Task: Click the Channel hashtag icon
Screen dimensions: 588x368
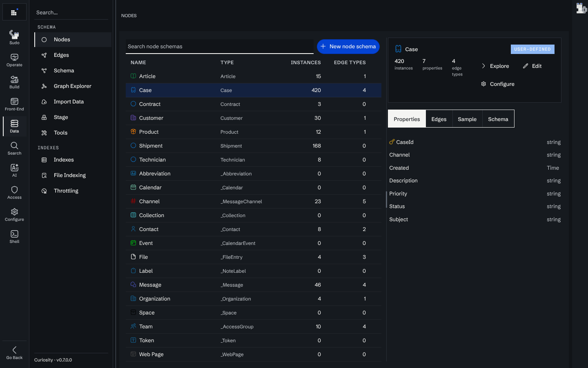Action: [133, 201]
